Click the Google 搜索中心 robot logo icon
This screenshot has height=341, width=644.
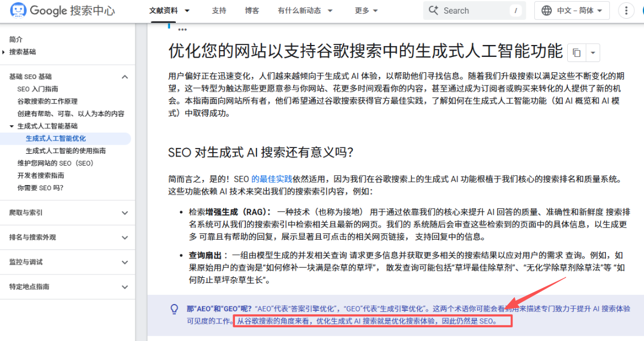click(x=18, y=10)
